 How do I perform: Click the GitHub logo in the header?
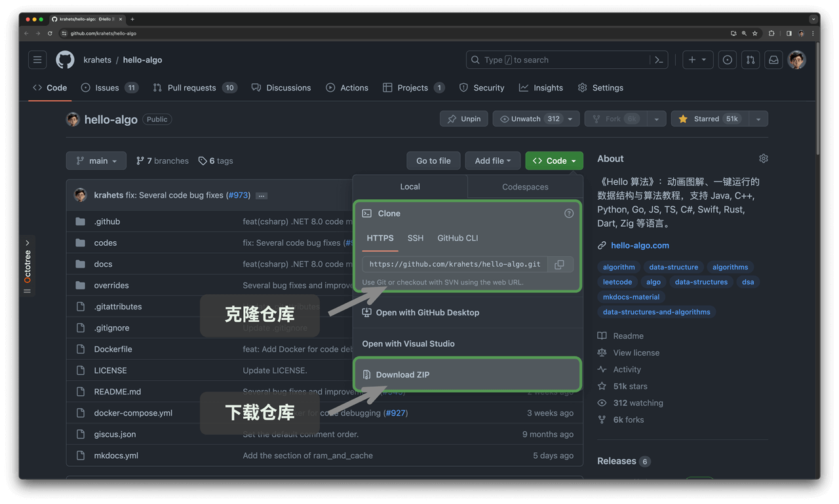click(65, 60)
